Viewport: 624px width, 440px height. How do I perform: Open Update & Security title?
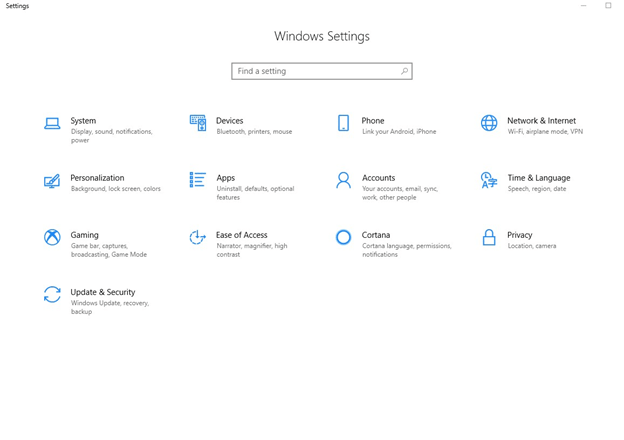point(103,292)
